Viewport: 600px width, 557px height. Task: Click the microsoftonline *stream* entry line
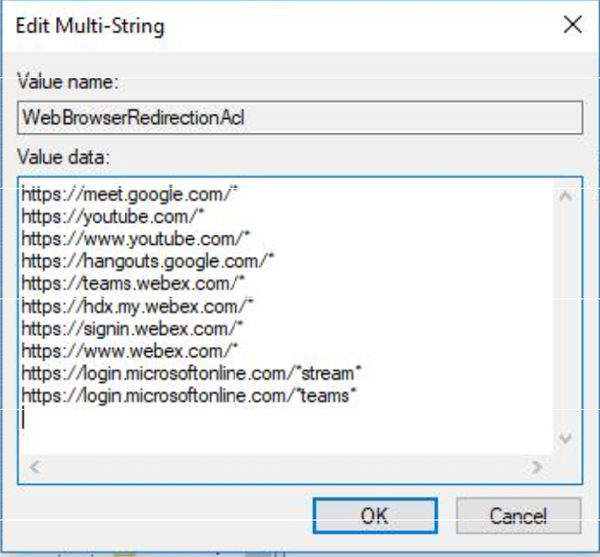point(191,373)
